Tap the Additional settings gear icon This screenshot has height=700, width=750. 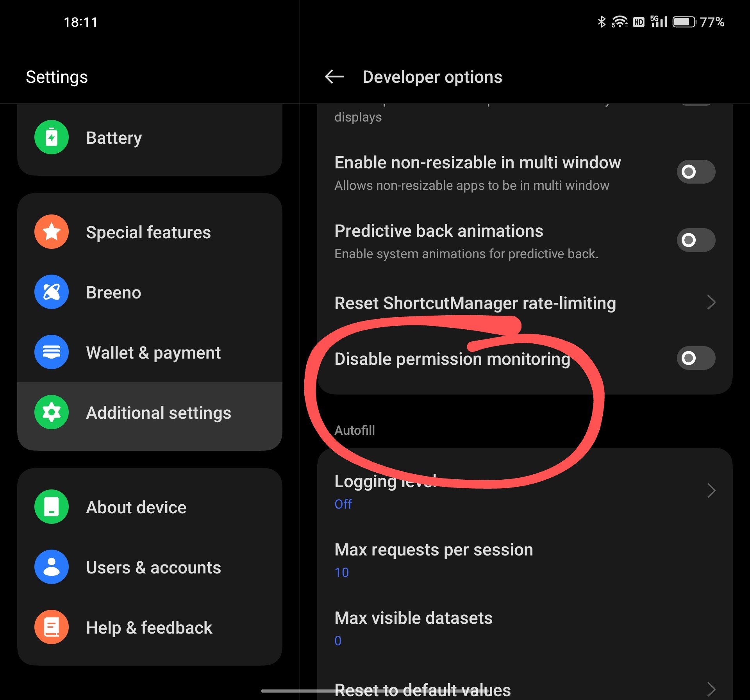pyautogui.click(x=52, y=412)
